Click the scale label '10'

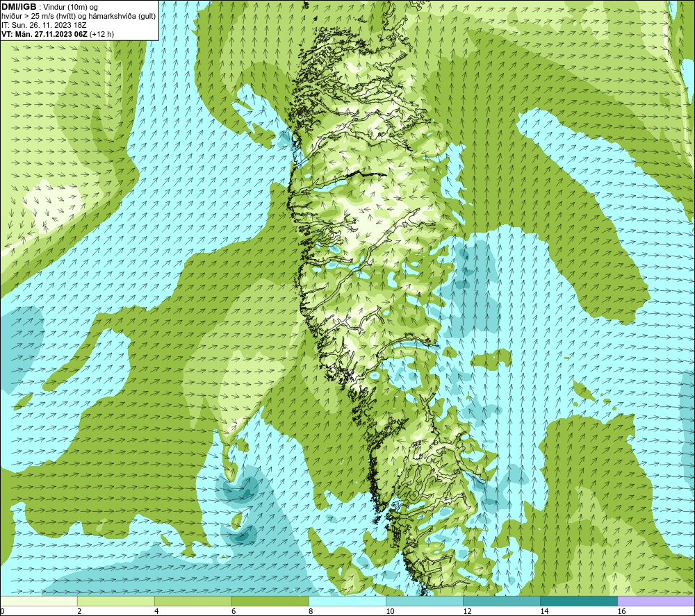pos(390,611)
